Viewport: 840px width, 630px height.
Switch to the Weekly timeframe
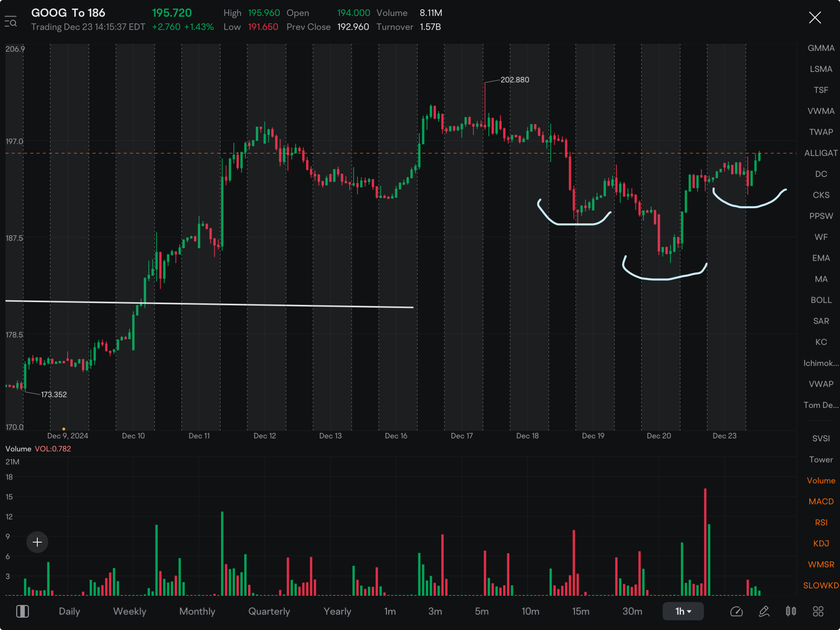tap(129, 611)
